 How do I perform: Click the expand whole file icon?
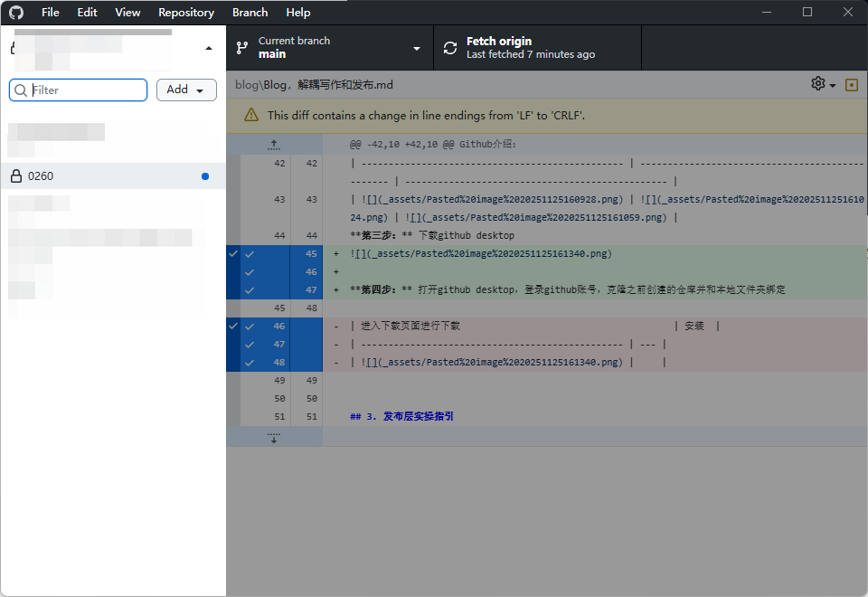tap(851, 84)
